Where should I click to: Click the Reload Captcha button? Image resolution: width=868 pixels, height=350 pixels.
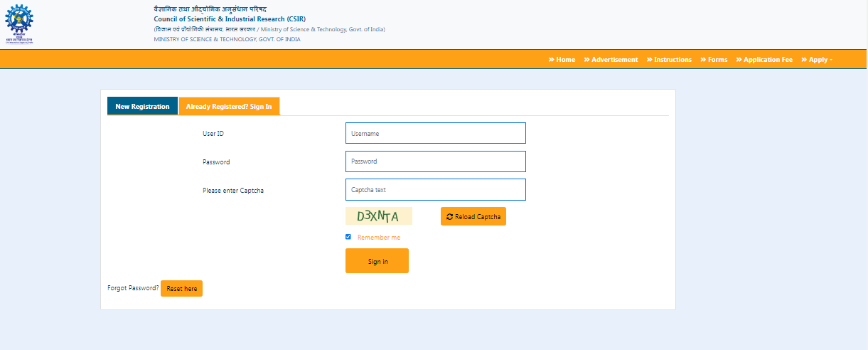(x=473, y=216)
